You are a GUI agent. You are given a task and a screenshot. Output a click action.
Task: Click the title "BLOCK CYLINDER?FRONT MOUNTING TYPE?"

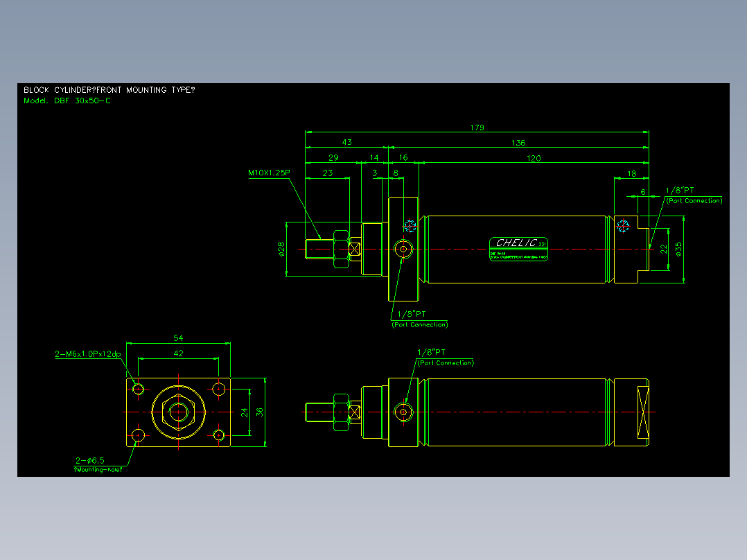point(109,89)
